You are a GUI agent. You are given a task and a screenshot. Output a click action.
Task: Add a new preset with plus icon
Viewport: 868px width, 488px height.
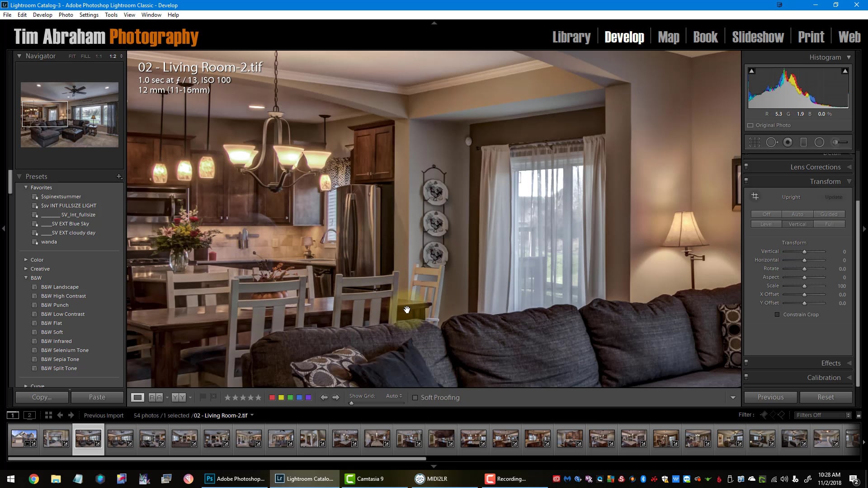pyautogui.click(x=119, y=177)
